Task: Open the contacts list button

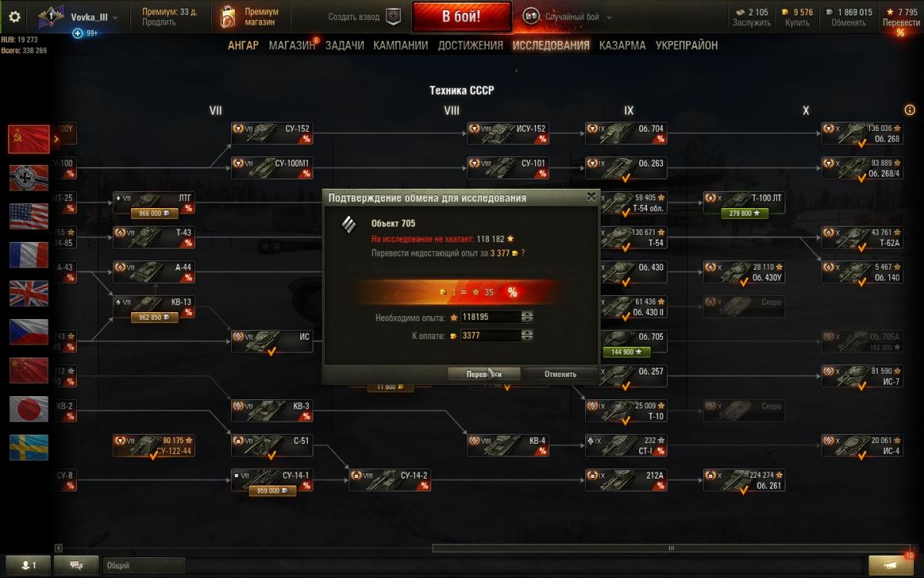Action: (28, 565)
